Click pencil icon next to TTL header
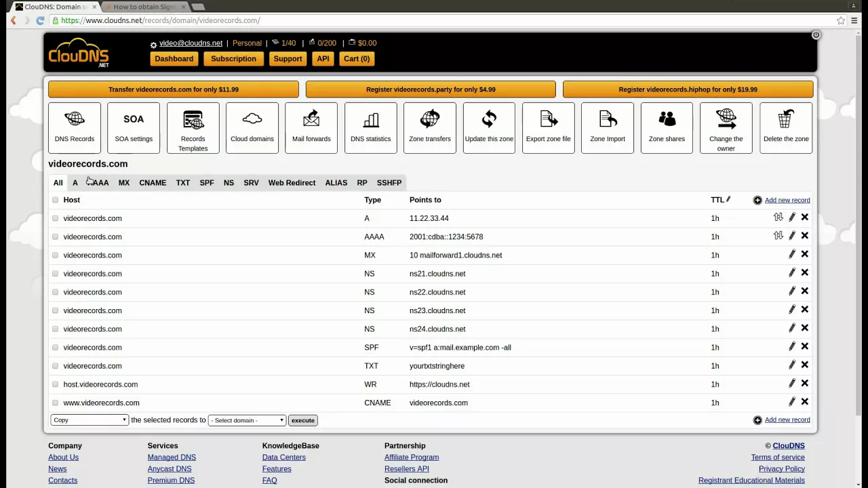 pyautogui.click(x=728, y=199)
